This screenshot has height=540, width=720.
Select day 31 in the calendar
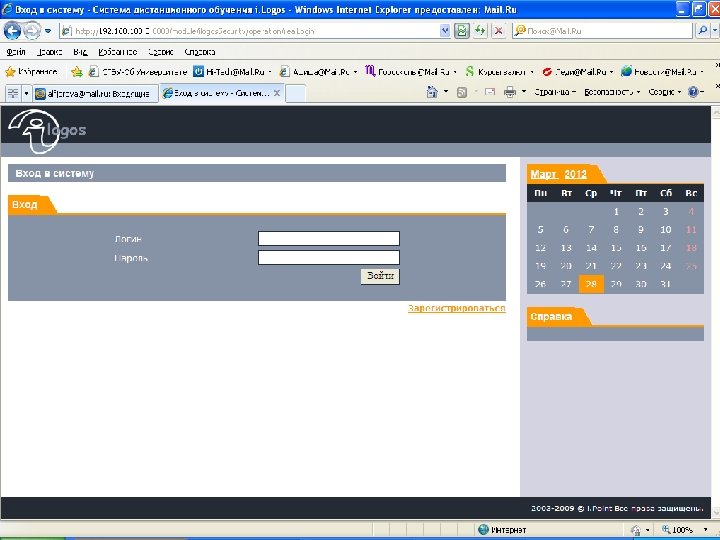(x=666, y=284)
